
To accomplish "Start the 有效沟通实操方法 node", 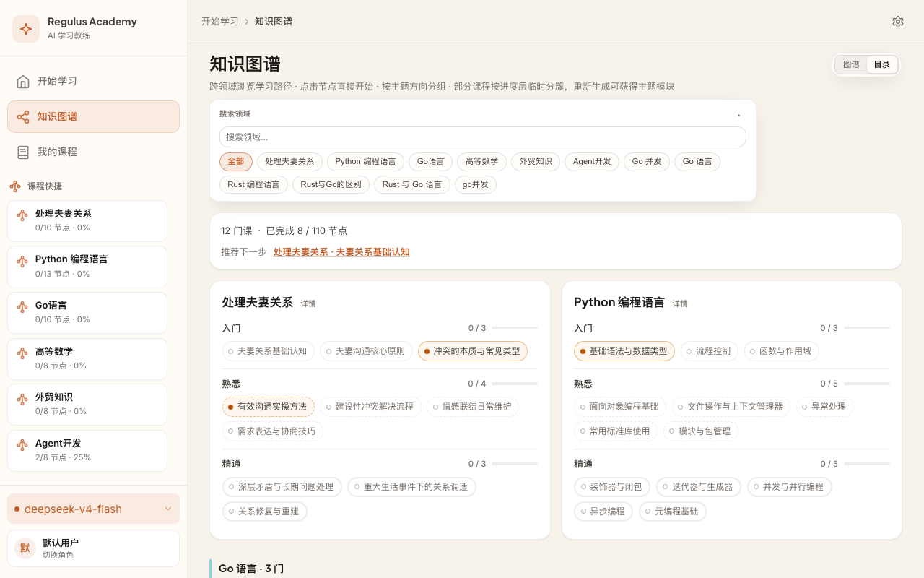I will click(269, 407).
